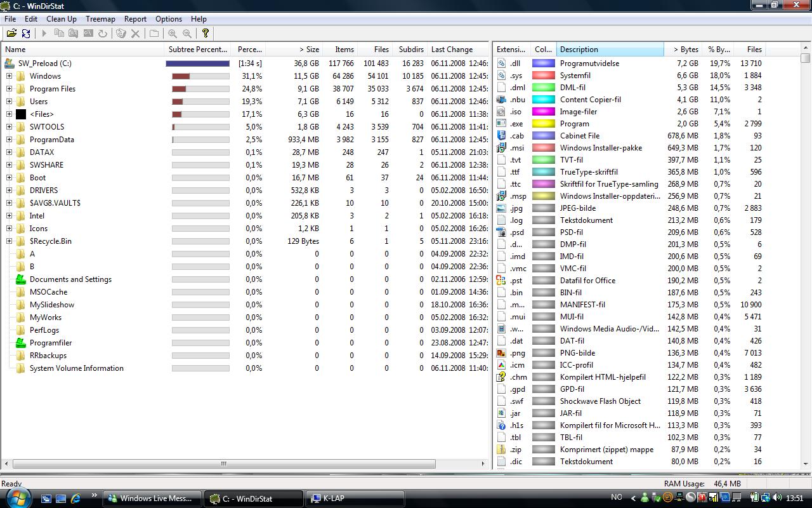Click the horizontal scrollbar of the directory list
Viewport: 812px width, 508px height.
(244, 464)
